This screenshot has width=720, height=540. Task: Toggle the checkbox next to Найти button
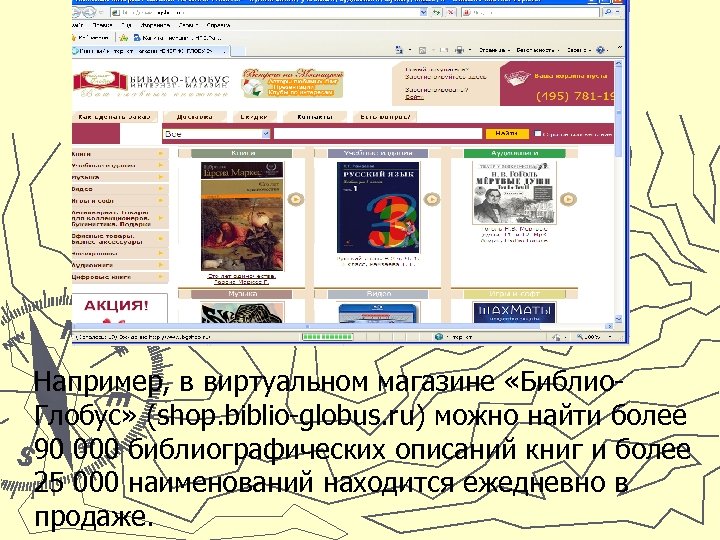pos(538,134)
